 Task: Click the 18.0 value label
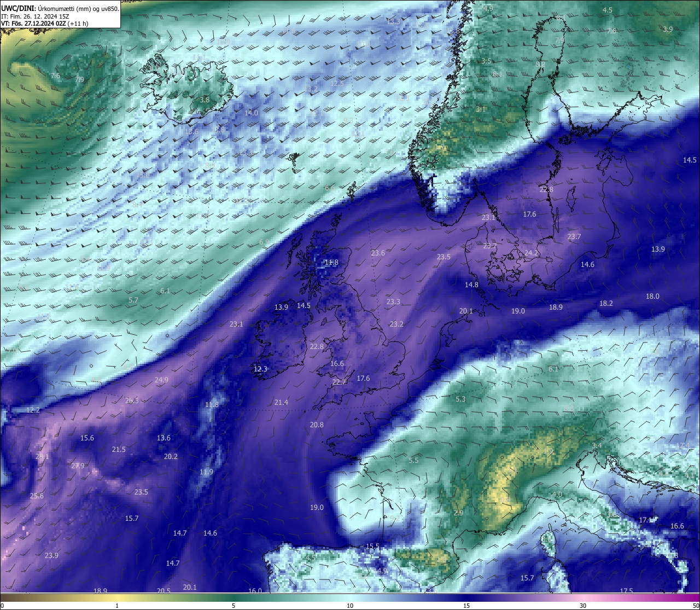pos(652,296)
